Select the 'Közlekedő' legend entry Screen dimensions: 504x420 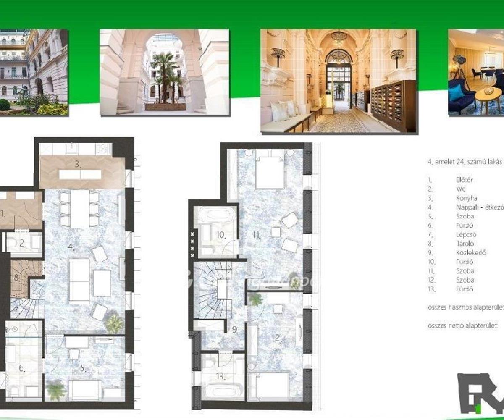click(x=470, y=252)
